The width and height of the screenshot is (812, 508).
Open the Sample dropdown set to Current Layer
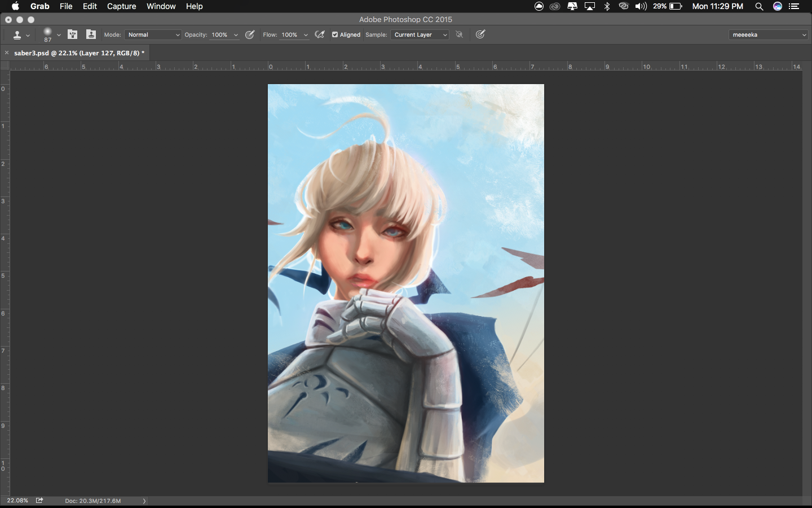[x=420, y=35]
